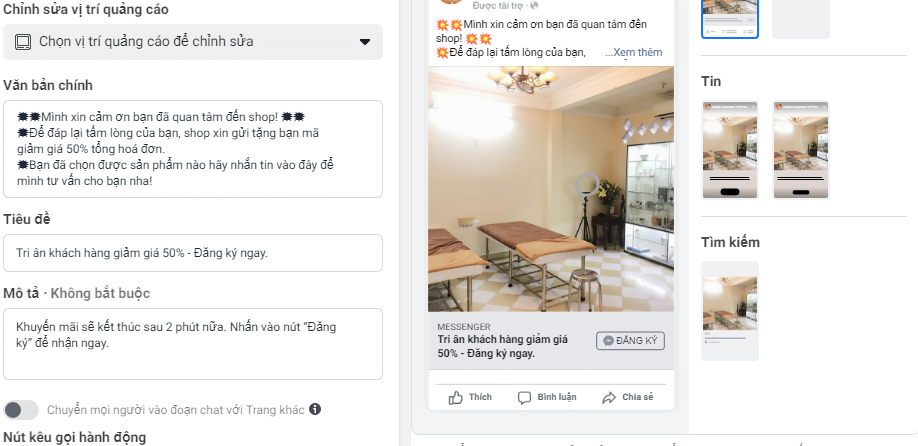918x446 pixels.
Task: Click the spa room ad preview image
Action: 551,188
